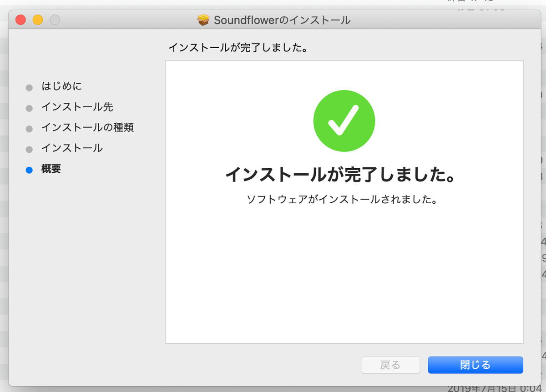
Task: Minimize the installer window
Action: pyautogui.click(x=38, y=20)
